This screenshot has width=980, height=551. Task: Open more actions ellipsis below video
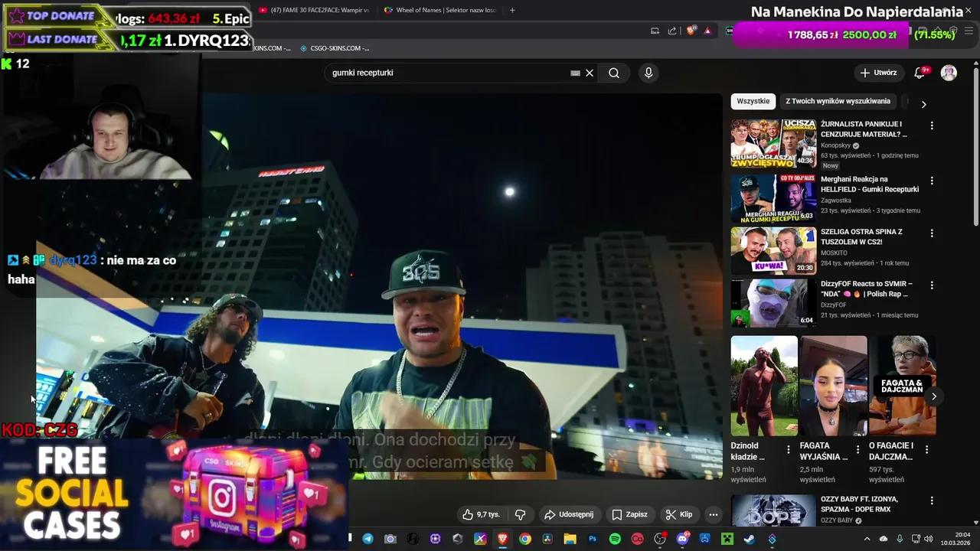(x=713, y=514)
